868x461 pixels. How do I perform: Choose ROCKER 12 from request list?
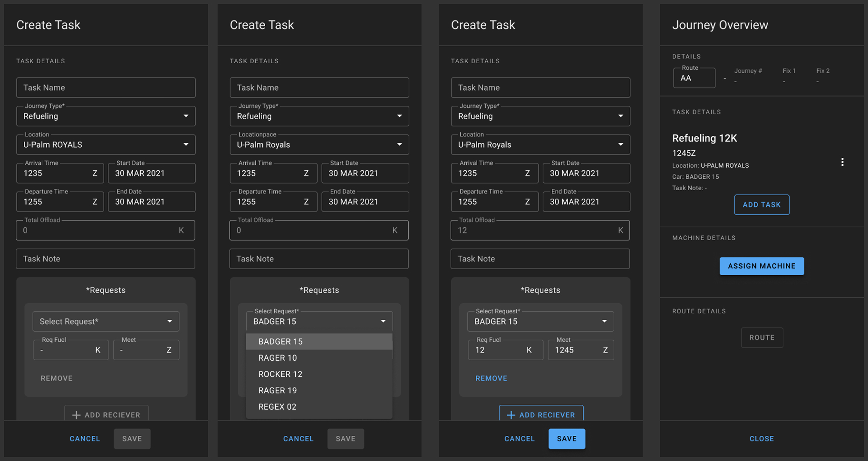pyautogui.click(x=319, y=374)
